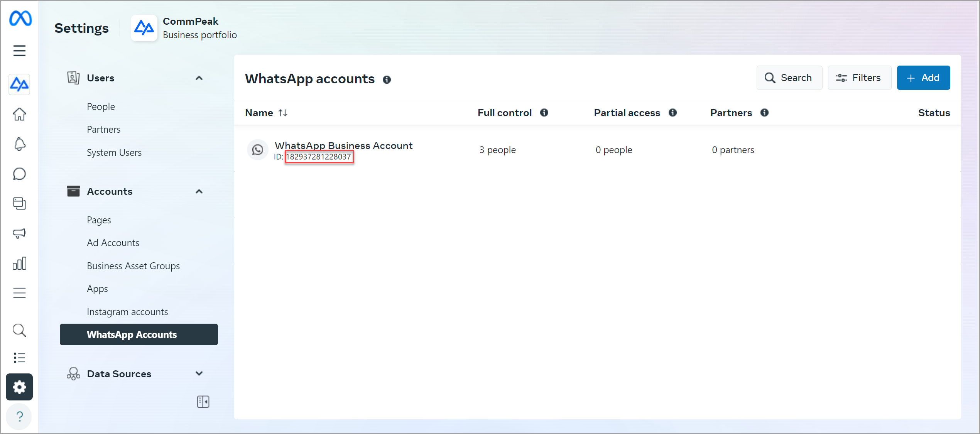Open Partners in the Users menu
The width and height of the screenshot is (980, 434).
pos(104,129)
